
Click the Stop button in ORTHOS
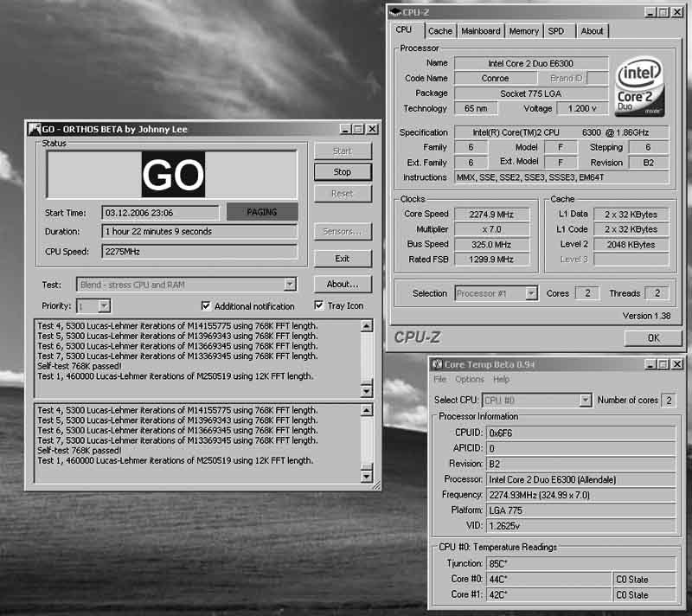click(x=343, y=171)
